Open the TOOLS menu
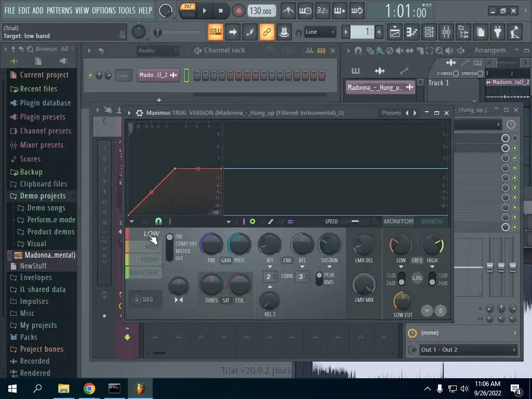Image resolution: width=532 pixels, height=399 pixels. [x=127, y=10]
